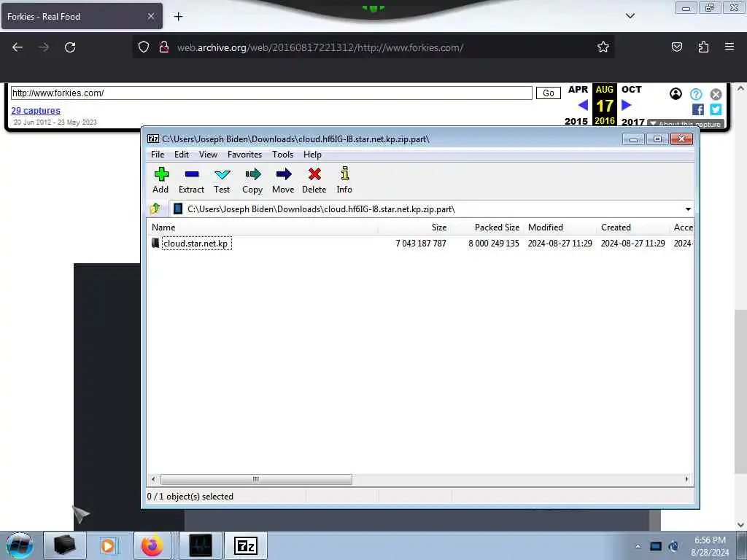Close the Forkies - Real Food tab

click(150, 16)
